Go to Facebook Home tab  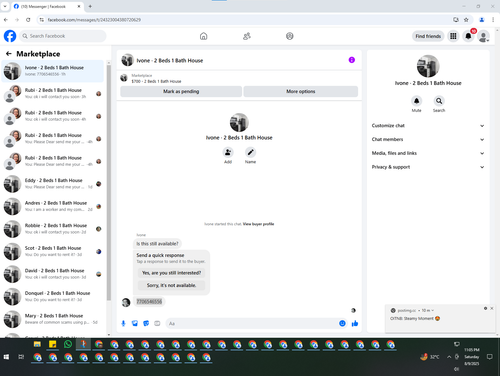coord(203,36)
